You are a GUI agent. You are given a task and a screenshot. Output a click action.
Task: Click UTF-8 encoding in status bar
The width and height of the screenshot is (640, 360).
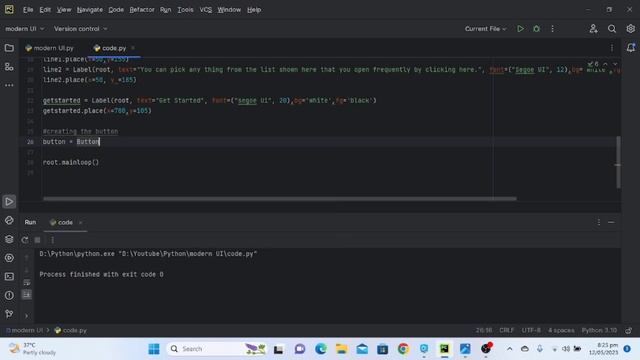[x=531, y=330]
